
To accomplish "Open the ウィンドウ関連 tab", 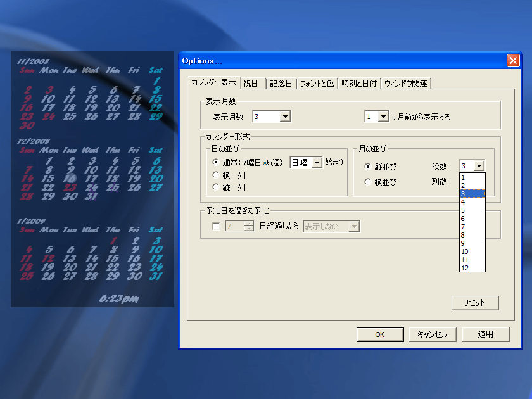I will (406, 84).
